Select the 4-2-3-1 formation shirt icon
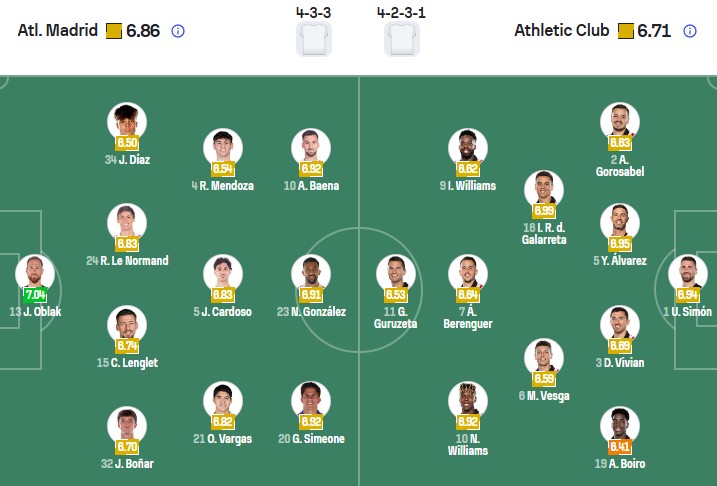The height and width of the screenshot is (486, 717). (x=402, y=40)
